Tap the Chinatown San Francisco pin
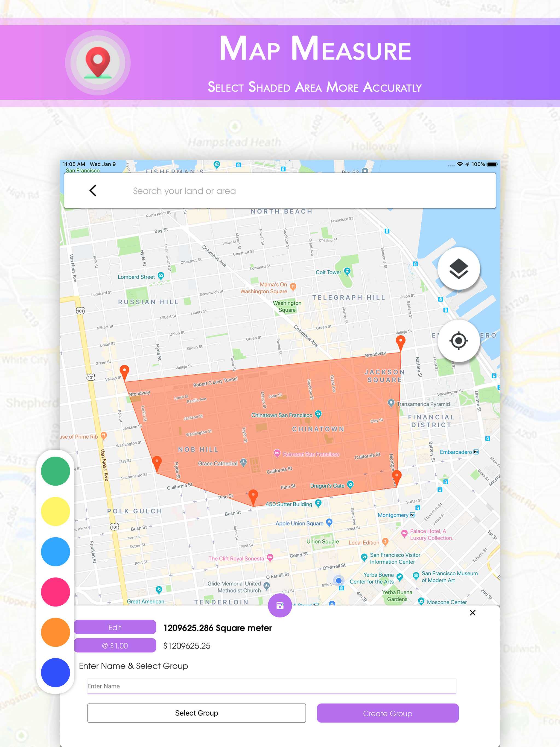The height and width of the screenshot is (747, 560). (318, 414)
